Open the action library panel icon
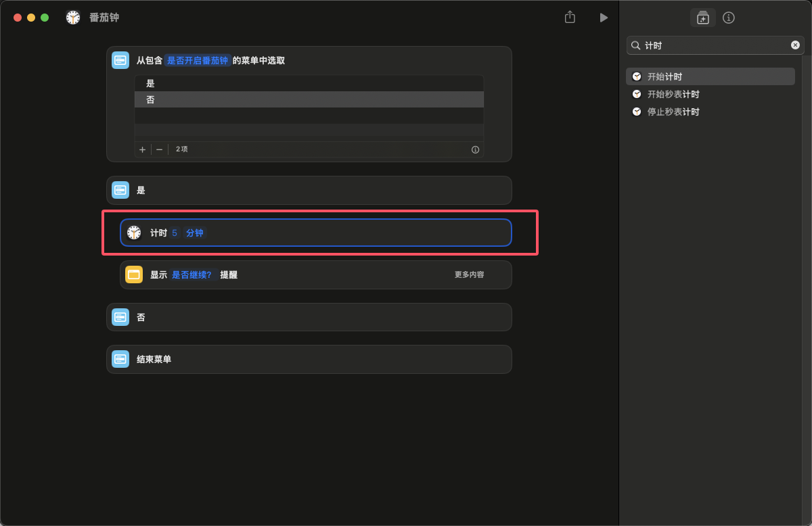Screen dimensions: 812x526 (702, 18)
